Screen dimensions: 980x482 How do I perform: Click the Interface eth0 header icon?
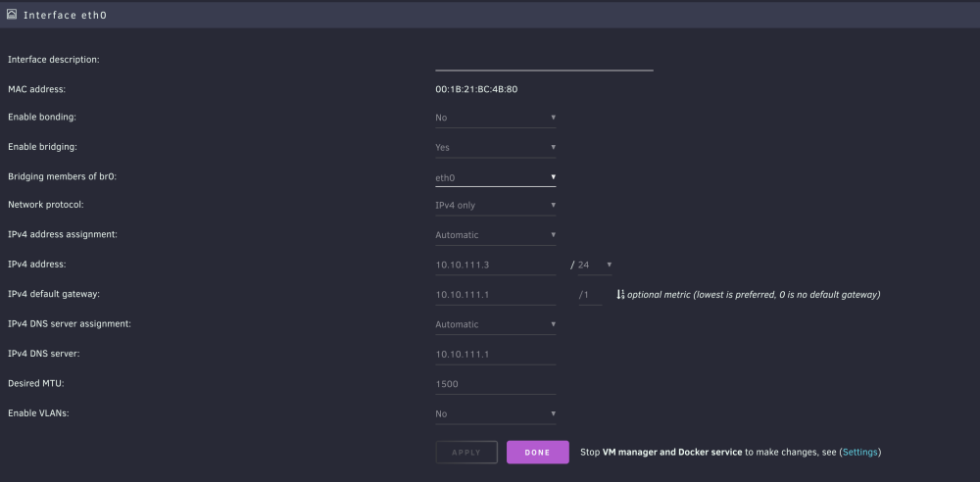pos(11,14)
